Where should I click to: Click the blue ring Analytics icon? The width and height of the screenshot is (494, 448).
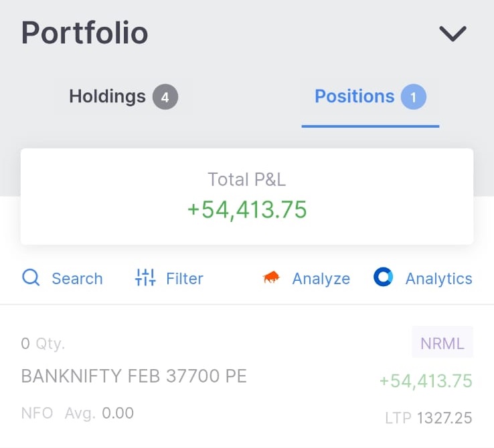tap(383, 277)
